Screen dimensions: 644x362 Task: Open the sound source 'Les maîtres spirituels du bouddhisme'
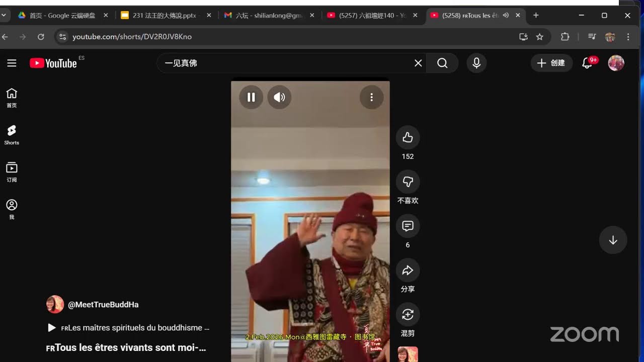pyautogui.click(x=129, y=328)
